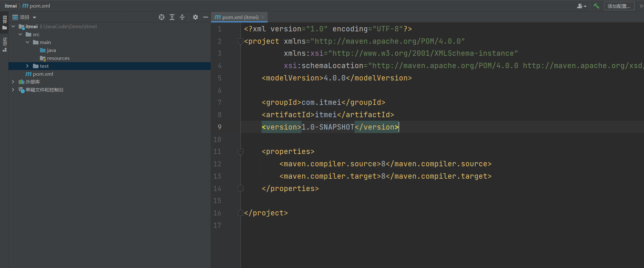Select the resources folder
The height and width of the screenshot is (268, 644).
click(x=55, y=58)
